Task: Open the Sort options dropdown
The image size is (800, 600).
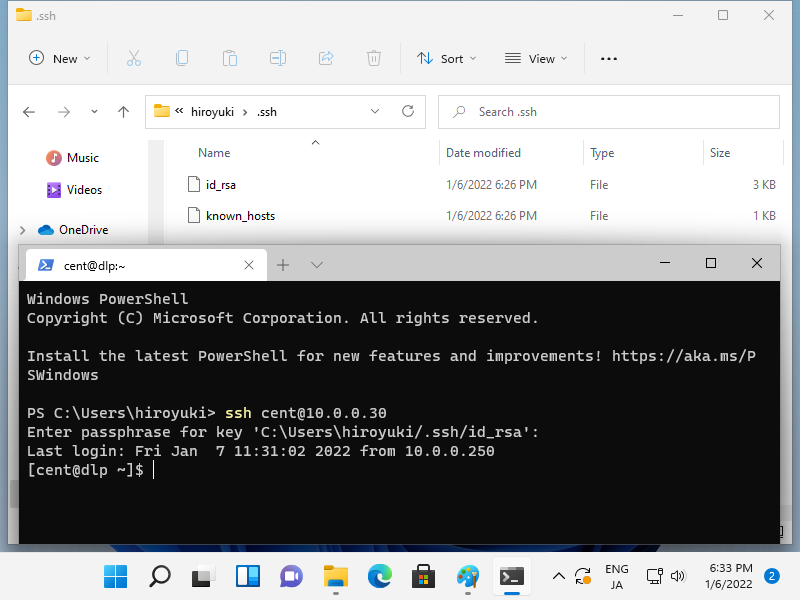Action: tap(446, 58)
